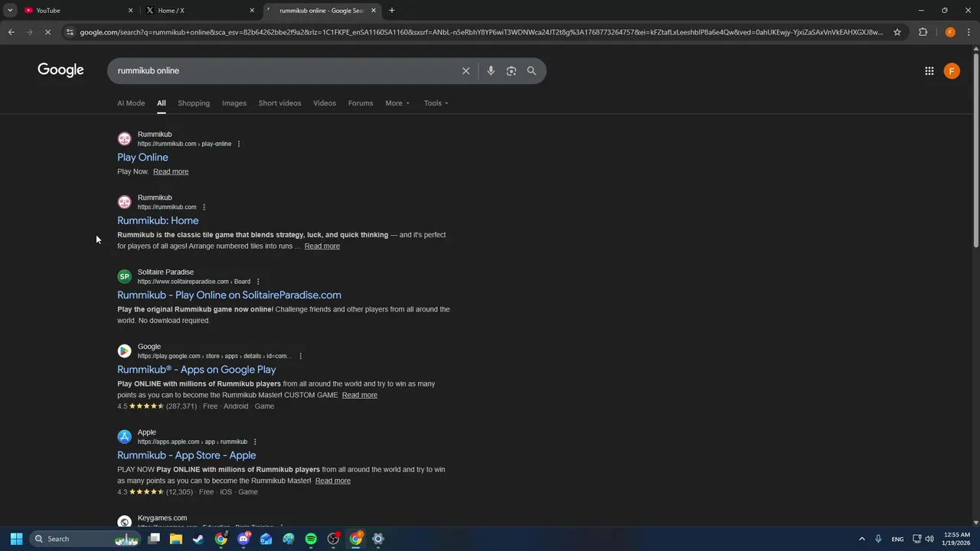
Task: Open volume control in system tray
Action: [929, 539]
